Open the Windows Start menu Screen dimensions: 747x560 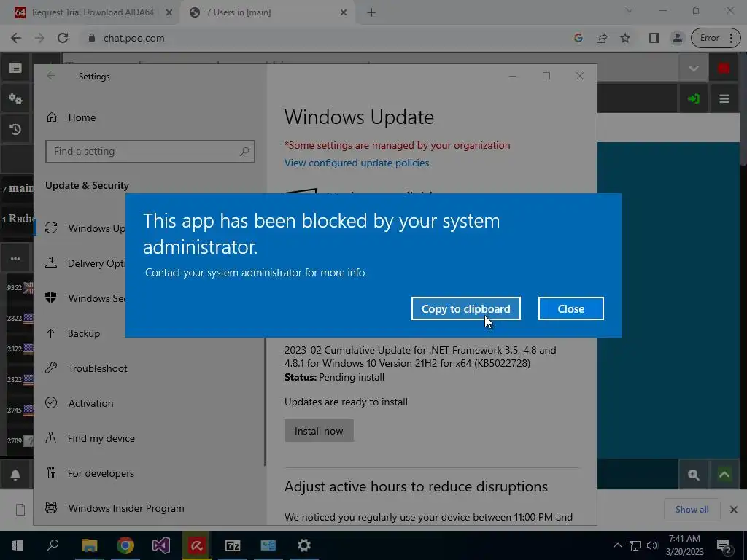click(x=18, y=545)
